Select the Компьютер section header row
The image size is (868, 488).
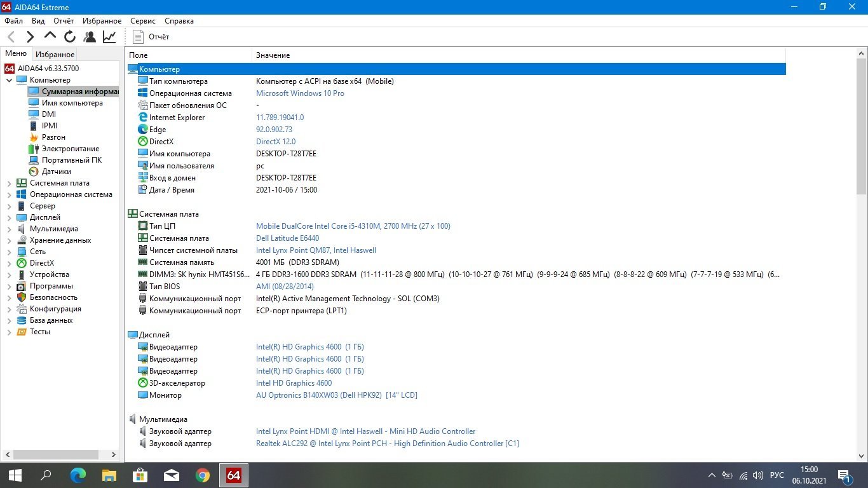pyautogui.click(x=456, y=69)
